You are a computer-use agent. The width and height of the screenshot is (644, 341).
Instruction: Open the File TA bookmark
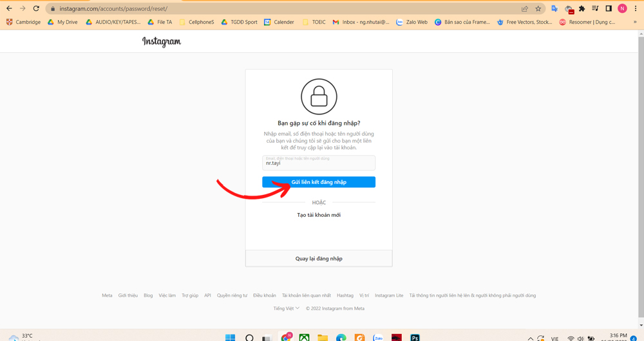[160, 22]
